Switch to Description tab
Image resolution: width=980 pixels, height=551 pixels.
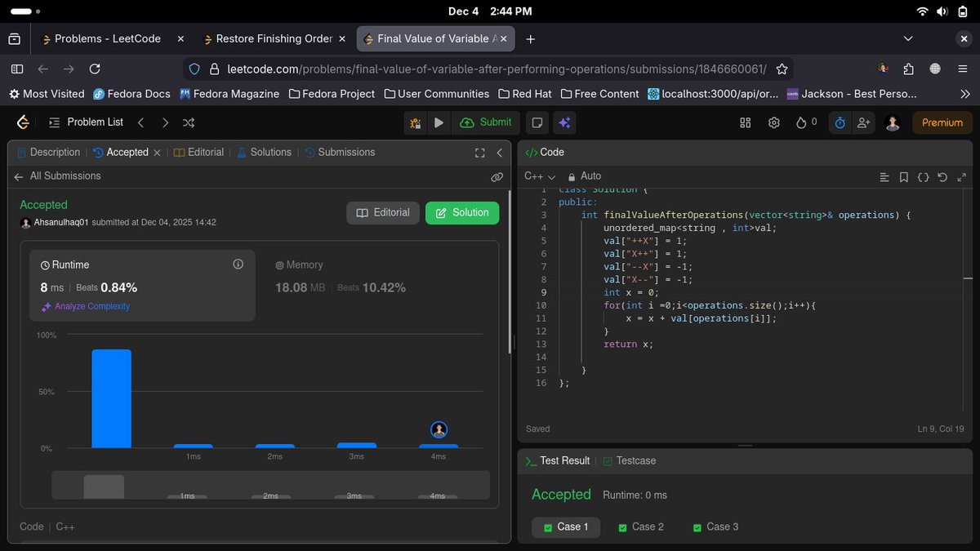pos(48,153)
